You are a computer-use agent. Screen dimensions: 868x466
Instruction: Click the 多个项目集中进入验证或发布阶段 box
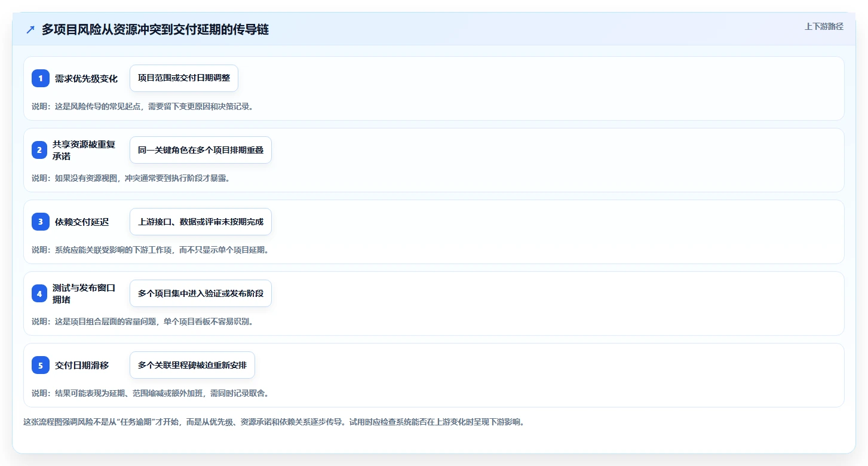point(201,293)
